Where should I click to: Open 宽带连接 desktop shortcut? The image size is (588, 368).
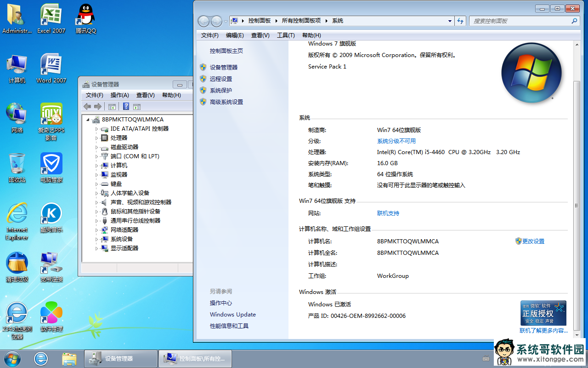[x=51, y=267]
